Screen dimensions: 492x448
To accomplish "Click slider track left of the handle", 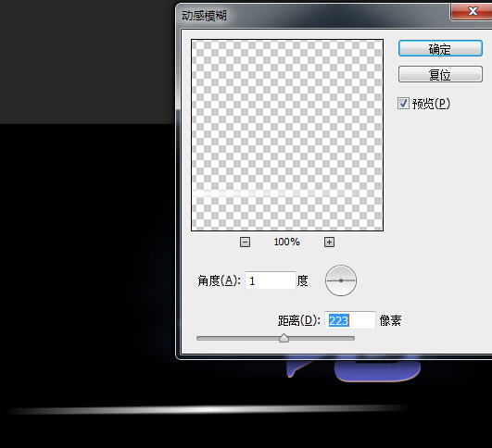I will (238, 338).
